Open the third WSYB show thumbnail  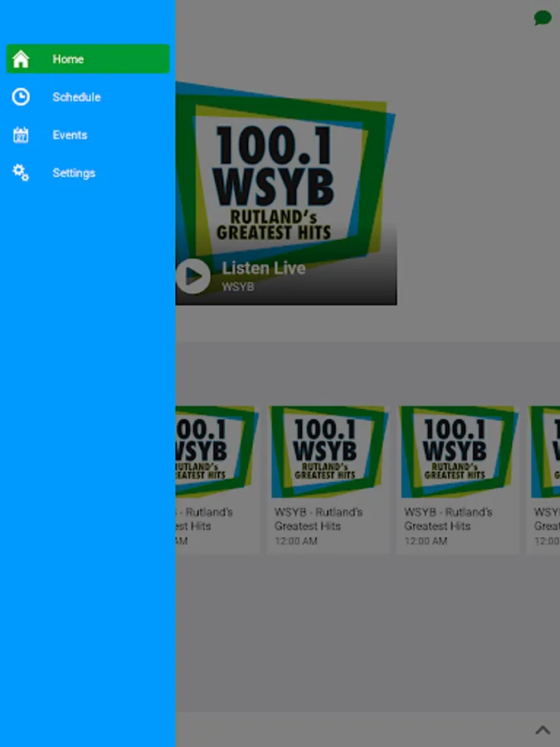(458, 452)
